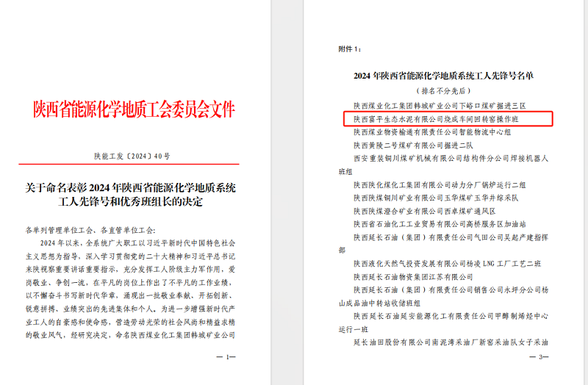The height and width of the screenshot is (385, 588).
Task: Click page number 1 on left page
Action: pos(226,357)
